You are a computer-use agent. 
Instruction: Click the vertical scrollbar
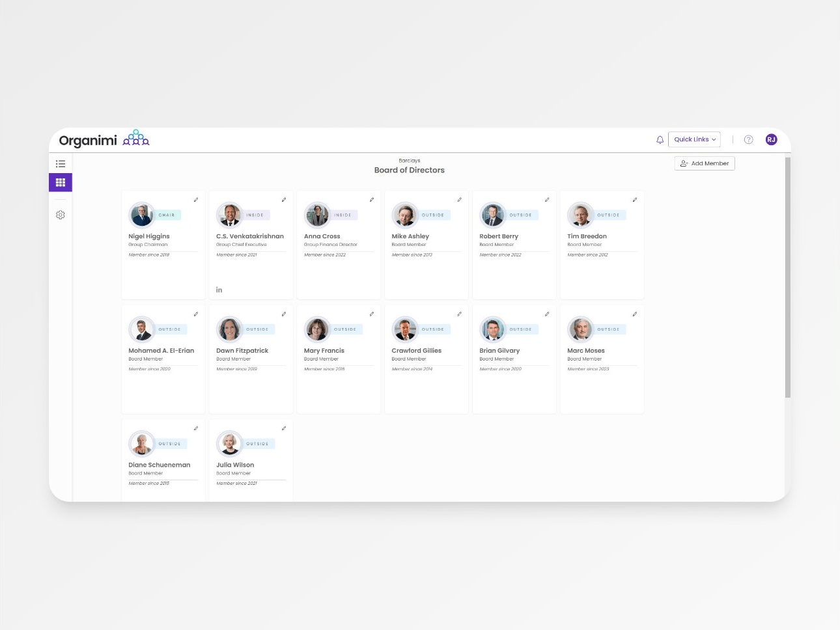click(x=787, y=277)
